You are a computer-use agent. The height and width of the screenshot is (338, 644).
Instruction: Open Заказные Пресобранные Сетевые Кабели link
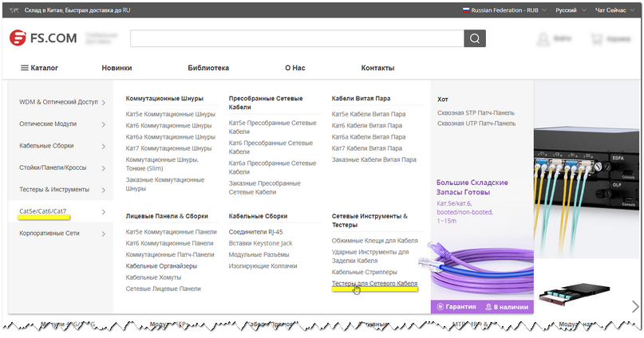[264, 187]
